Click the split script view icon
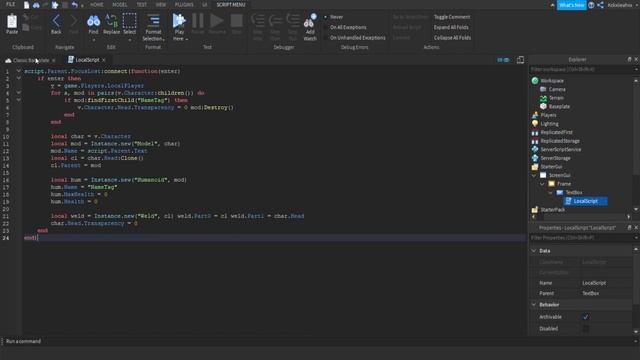The width and height of the screenshot is (640, 360). [520, 60]
